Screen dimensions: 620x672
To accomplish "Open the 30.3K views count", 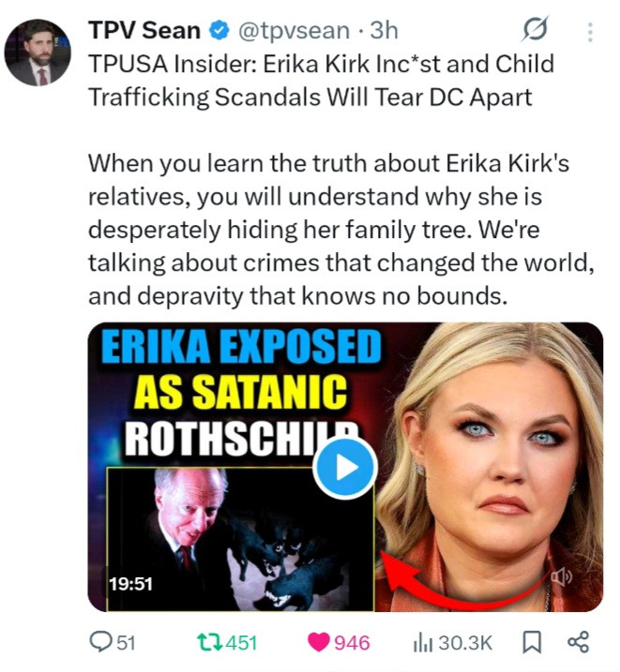I will coord(465,643).
